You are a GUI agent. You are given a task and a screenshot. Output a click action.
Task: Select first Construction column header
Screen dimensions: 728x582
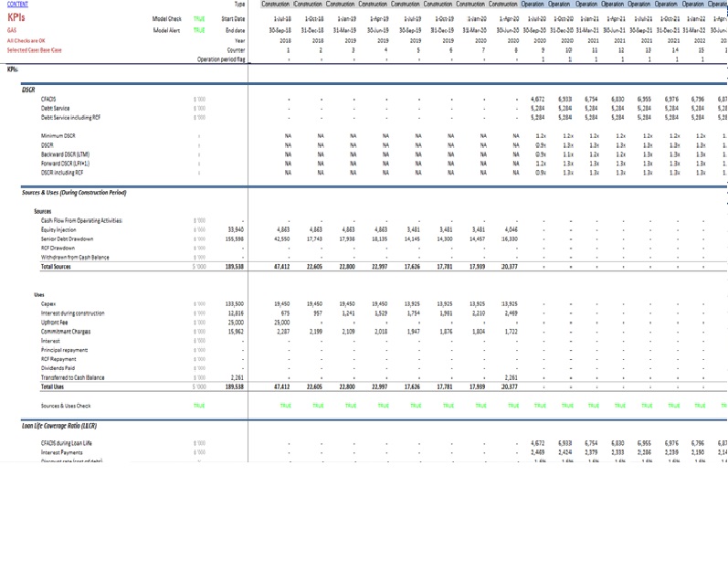click(x=275, y=5)
